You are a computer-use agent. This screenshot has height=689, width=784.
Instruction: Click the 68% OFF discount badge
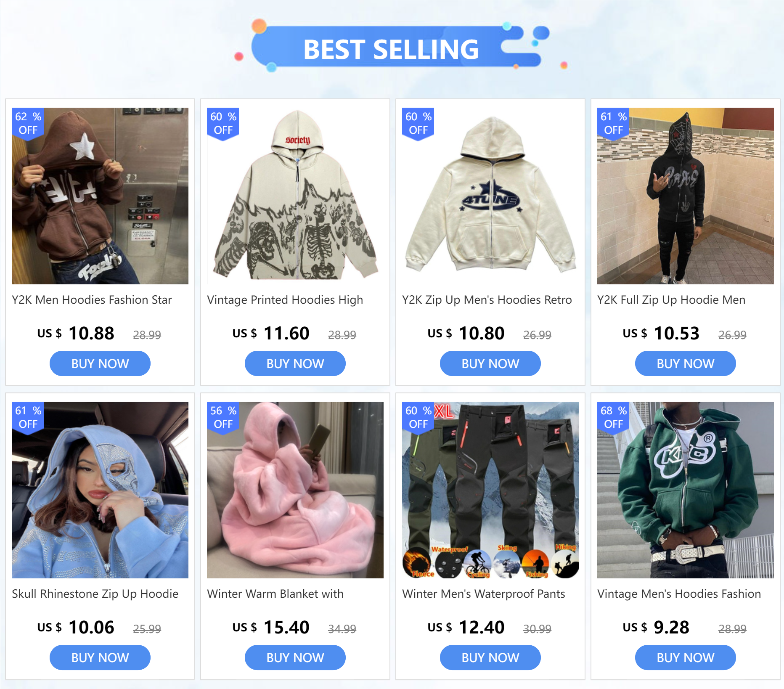click(x=613, y=418)
